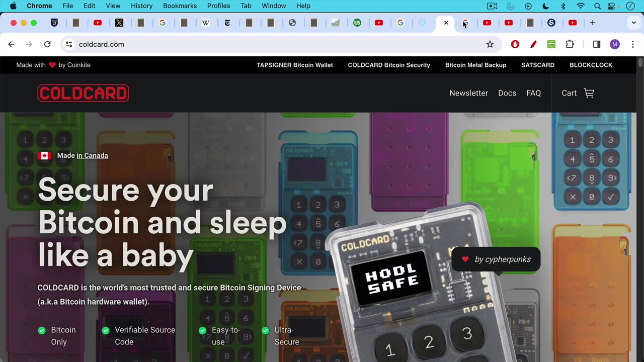Image resolution: width=644 pixels, height=362 pixels.
Task: Open the X (Twitter) browser tab
Action: [119, 23]
